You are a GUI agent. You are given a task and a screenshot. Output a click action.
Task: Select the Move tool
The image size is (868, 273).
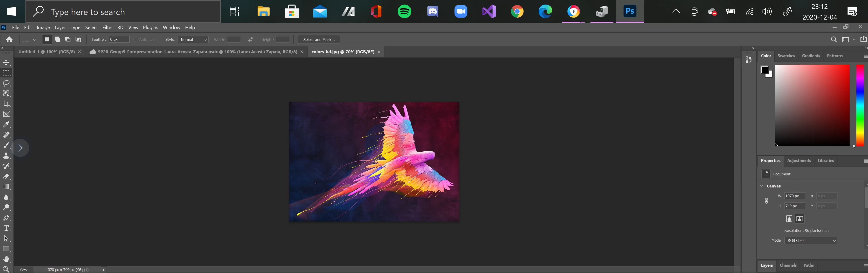tap(6, 63)
